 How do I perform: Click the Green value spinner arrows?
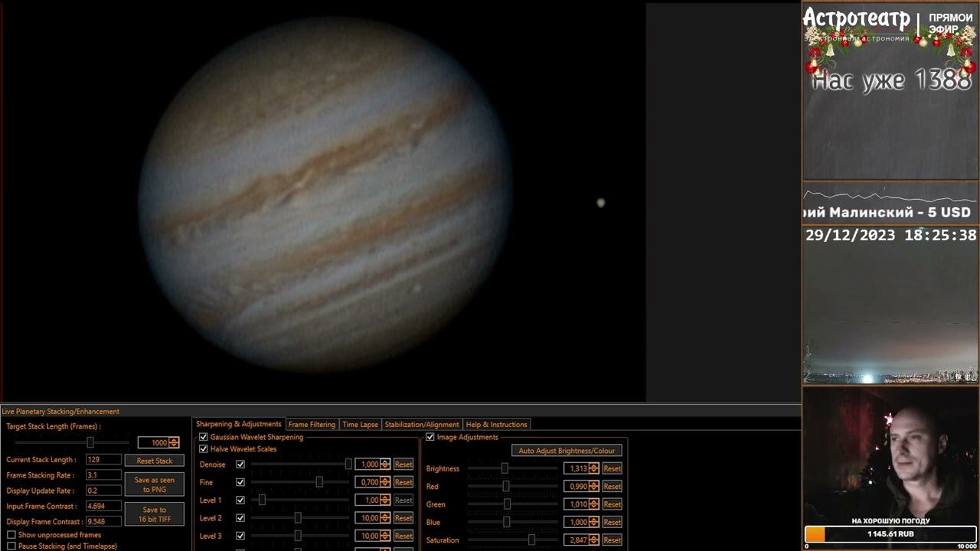point(593,504)
